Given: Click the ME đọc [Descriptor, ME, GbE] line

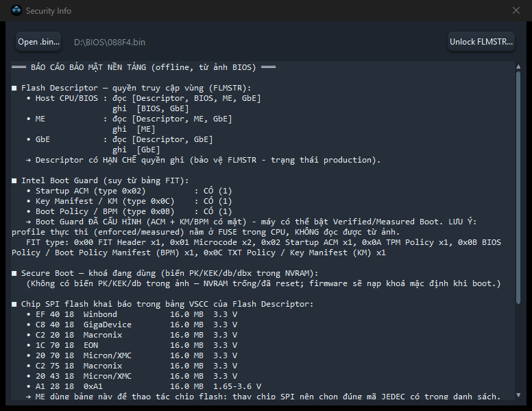Looking at the screenshot, I should pyautogui.click(x=130, y=119).
